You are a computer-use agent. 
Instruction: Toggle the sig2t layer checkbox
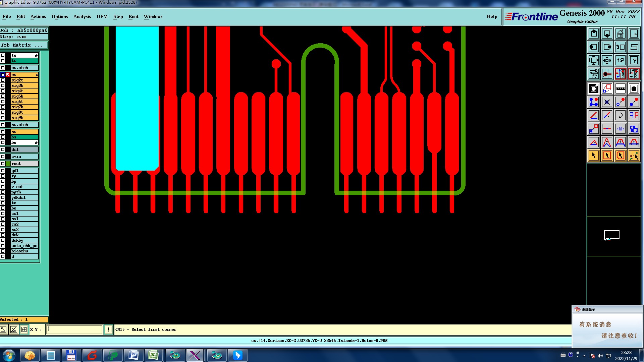click(x=3, y=80)
